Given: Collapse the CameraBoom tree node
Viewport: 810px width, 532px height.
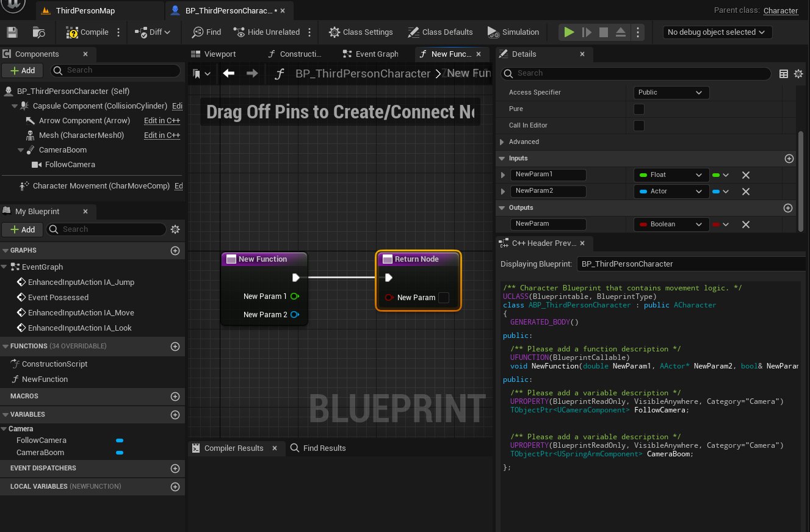Looking at the screenshot, I should point(21,150).
